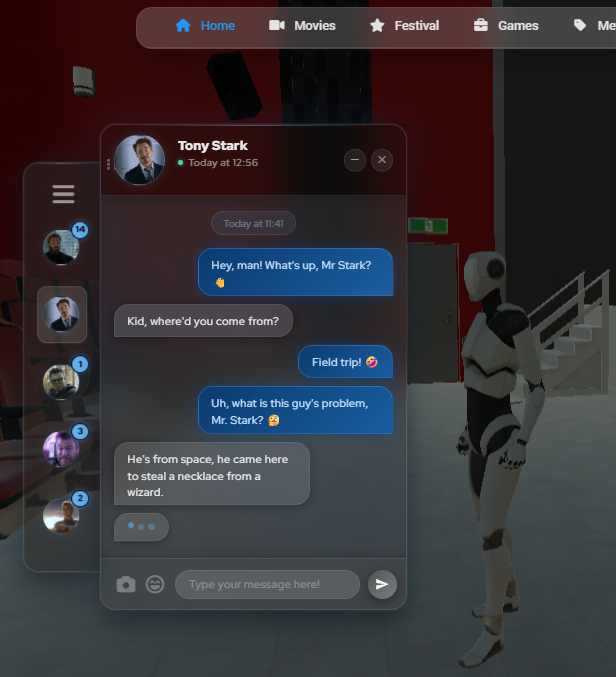Close the Tony Stark chat window
Viewport: 616px width, 677px height.
click(x=382, y=160)
